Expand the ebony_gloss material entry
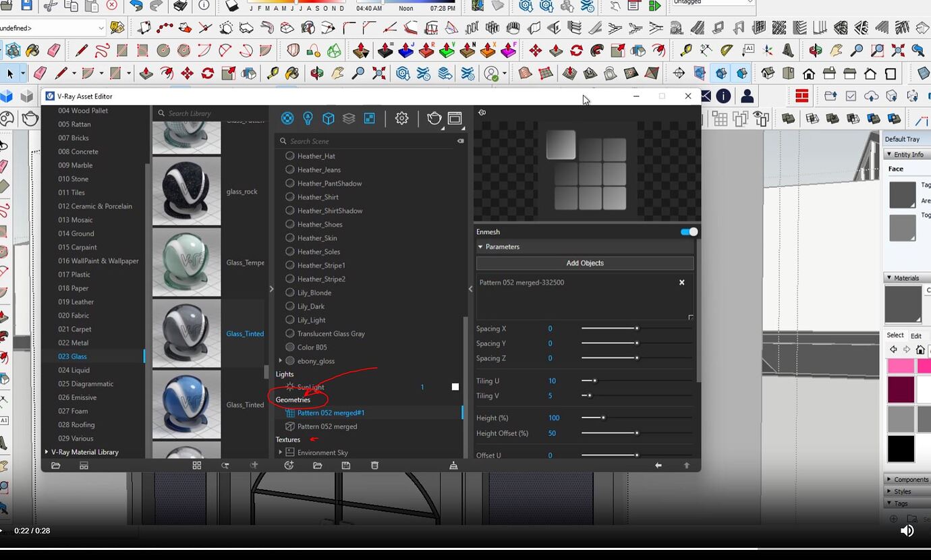Screen dimensions: 931x560 pos(281,361)
